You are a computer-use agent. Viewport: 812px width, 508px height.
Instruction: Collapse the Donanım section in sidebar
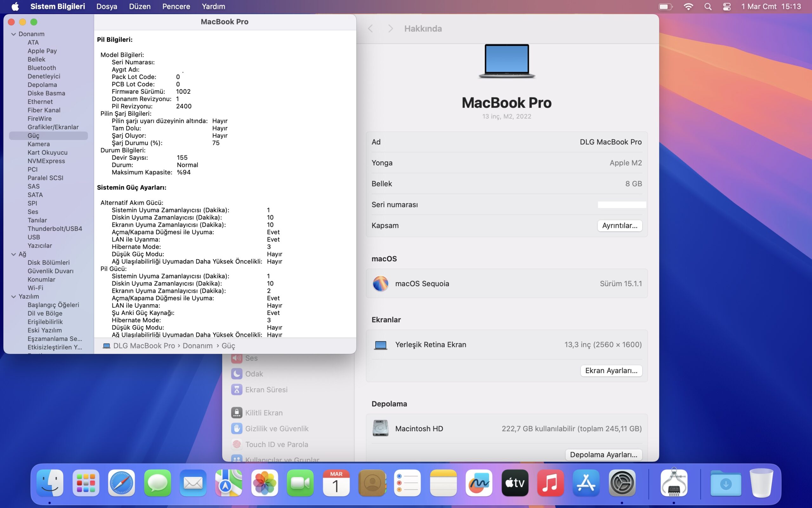[x=13, y=34]
